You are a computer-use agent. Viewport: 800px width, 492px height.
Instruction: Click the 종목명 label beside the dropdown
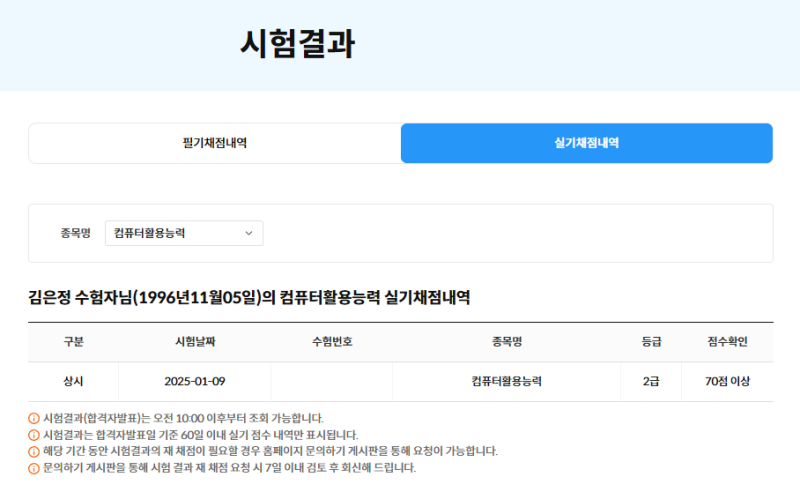tap(76, 233)
